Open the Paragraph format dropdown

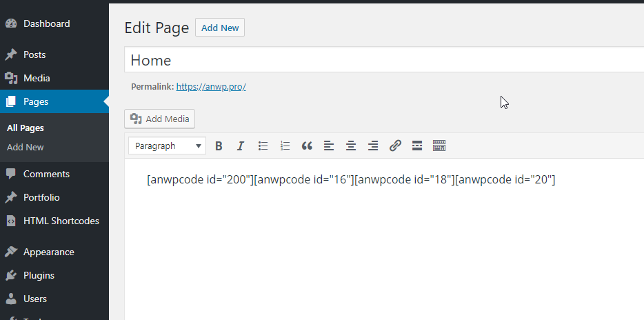point(167,146)
